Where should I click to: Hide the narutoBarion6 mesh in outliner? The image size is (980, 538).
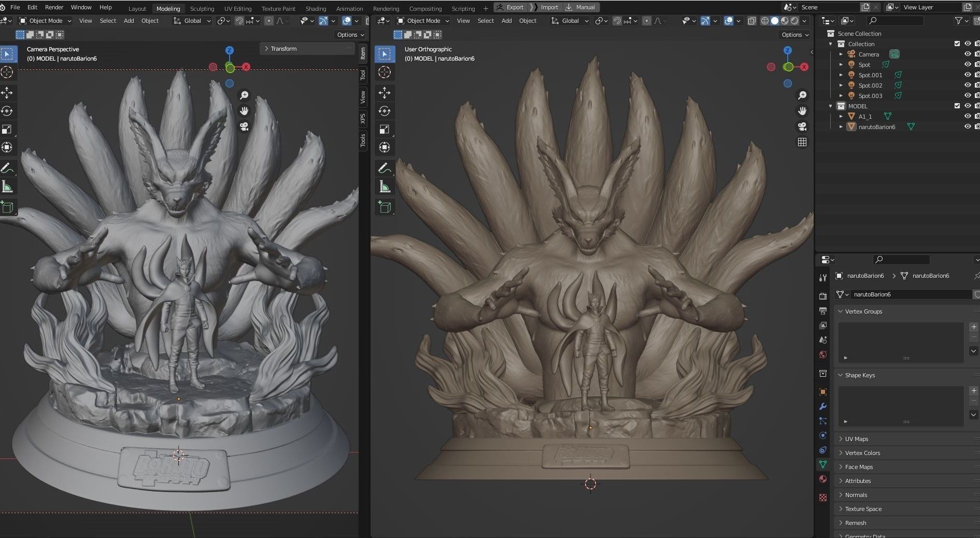pyautogui.click(x=967, y=127)
